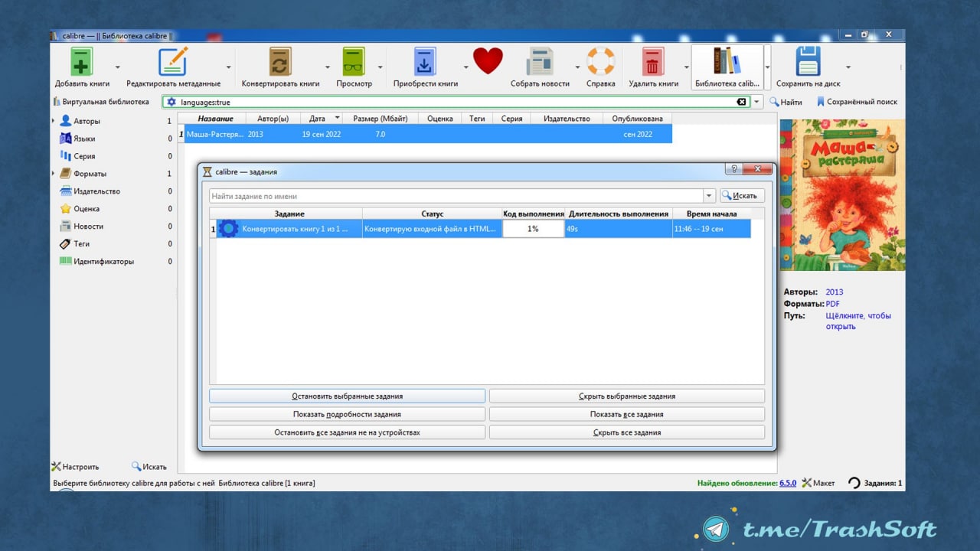Open dropdown arrow next to Remove books
Viewport: 980px width, 551px height.
click(686, 67)
